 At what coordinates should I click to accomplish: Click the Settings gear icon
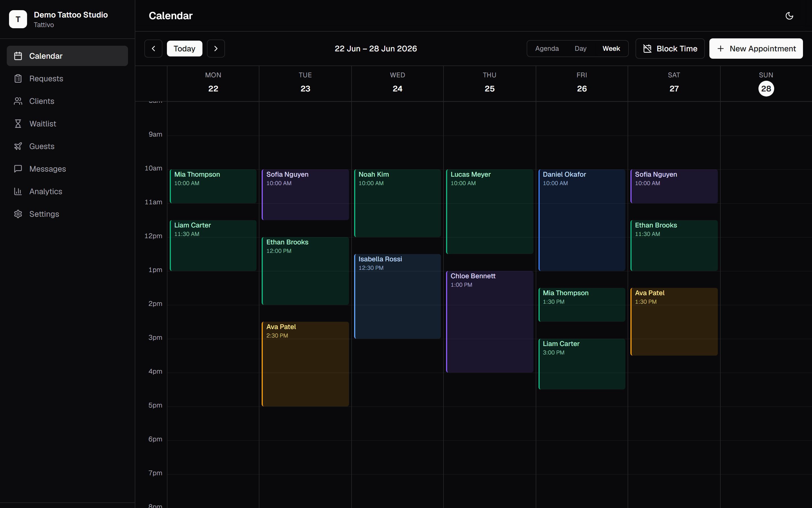click(x=18, y=214)
